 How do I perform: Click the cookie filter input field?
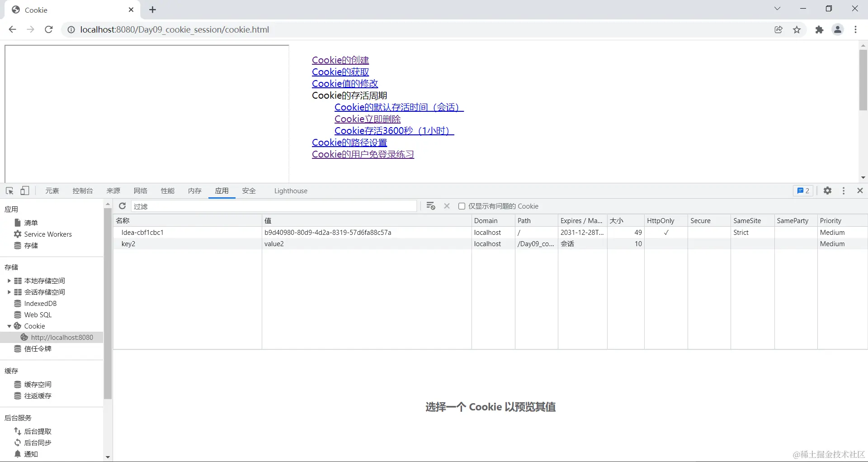[274, 206]
